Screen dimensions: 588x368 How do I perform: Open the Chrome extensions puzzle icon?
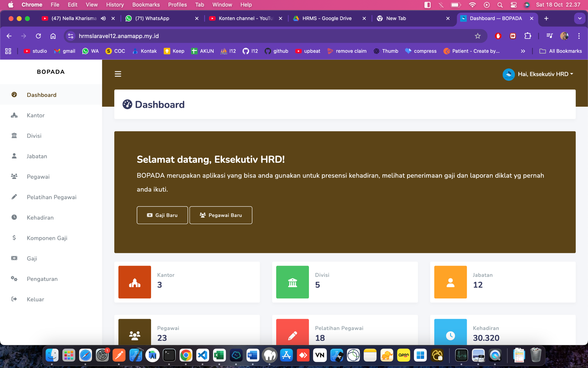527,36
